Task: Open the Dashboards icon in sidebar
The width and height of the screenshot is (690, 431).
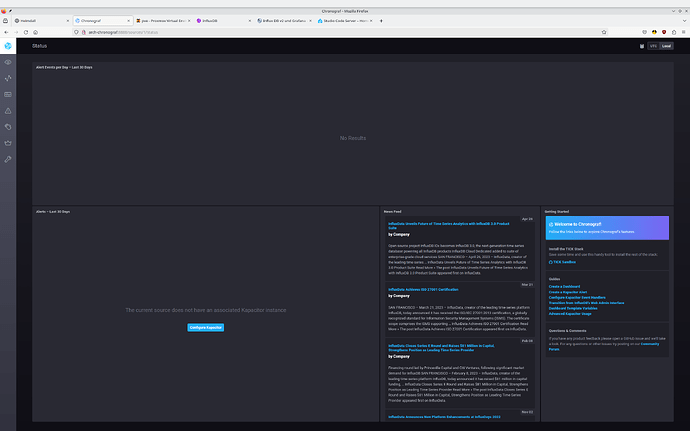Action: [x=8, y=94]
